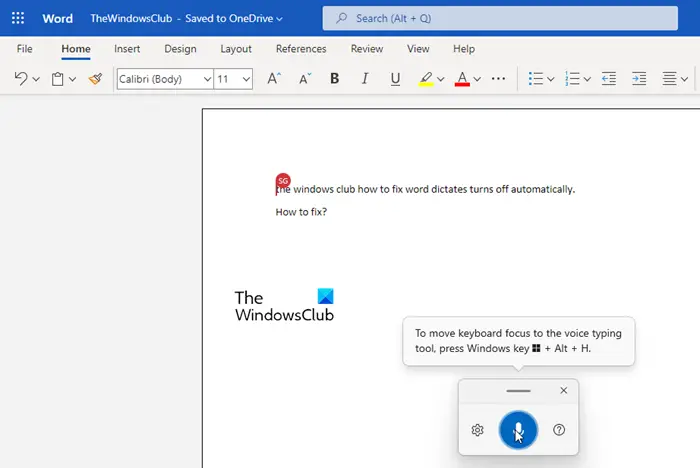Open more font options ellipsis

click(x=498, y=79)
